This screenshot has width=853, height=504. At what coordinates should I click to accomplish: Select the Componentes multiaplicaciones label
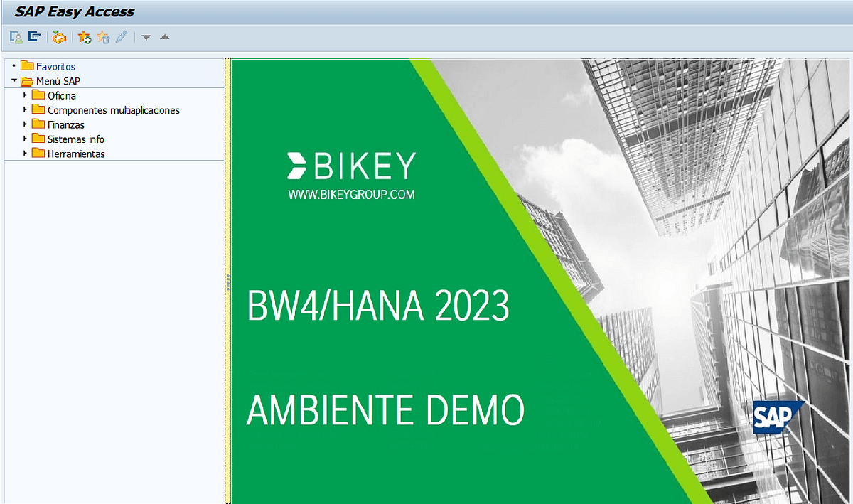click(114, 110)
